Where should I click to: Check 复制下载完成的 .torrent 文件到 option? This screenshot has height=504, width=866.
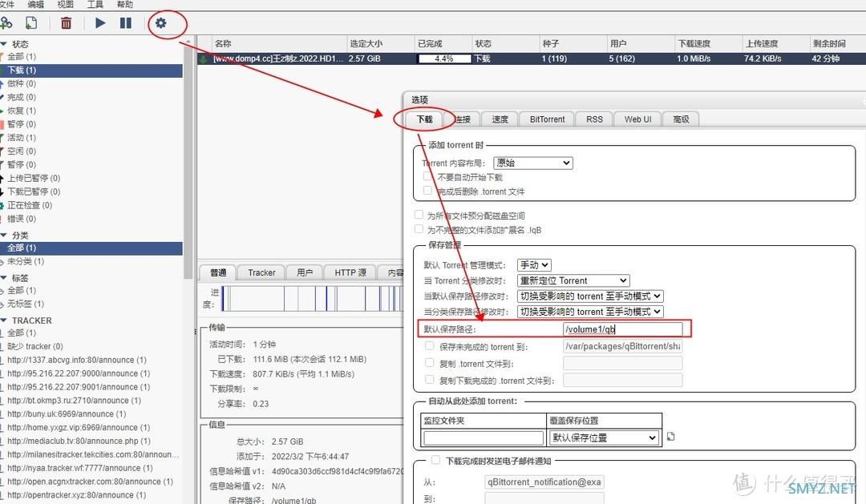[x=429, y=379]
